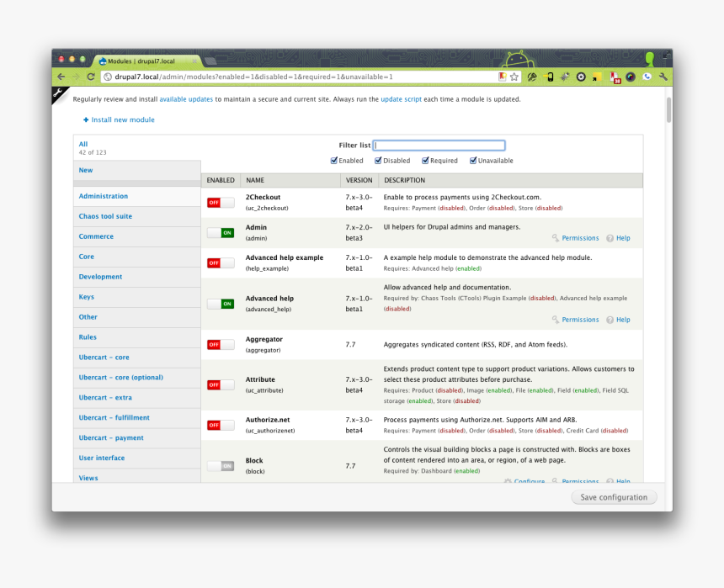Turn on the 2Checkout module switch
The image size is (724, 588).
click(x=221, y=203)
